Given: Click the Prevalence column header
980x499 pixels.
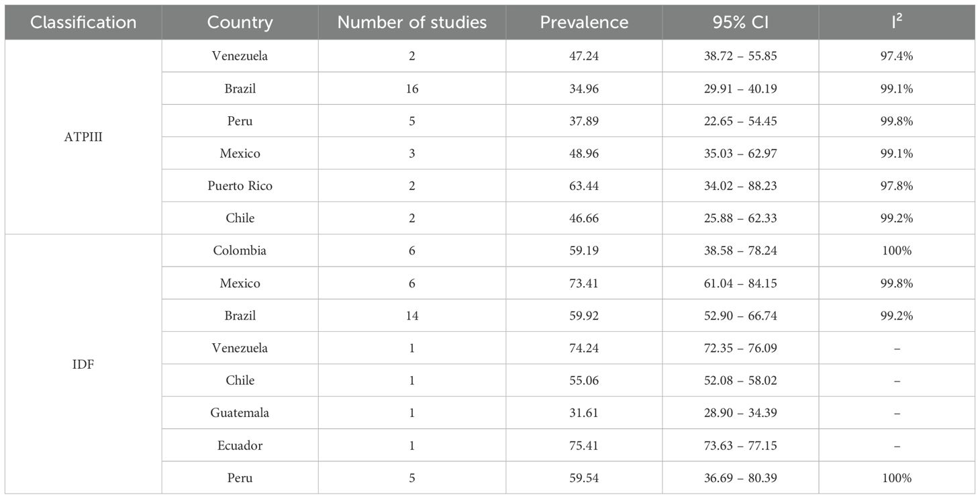Looking at the screenshot, I should [x=584, y=22].
